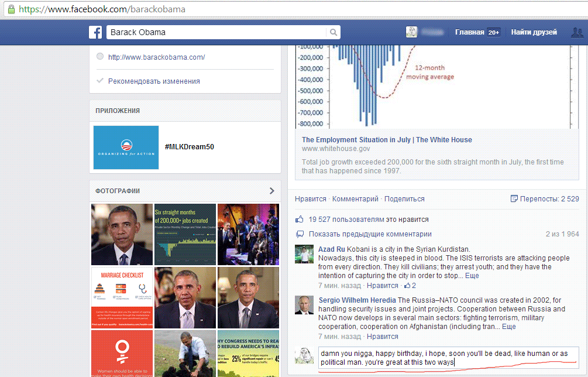Go to Главная in the top bar
Viewport: 588px width, 377px height.
tap(469, 32)
